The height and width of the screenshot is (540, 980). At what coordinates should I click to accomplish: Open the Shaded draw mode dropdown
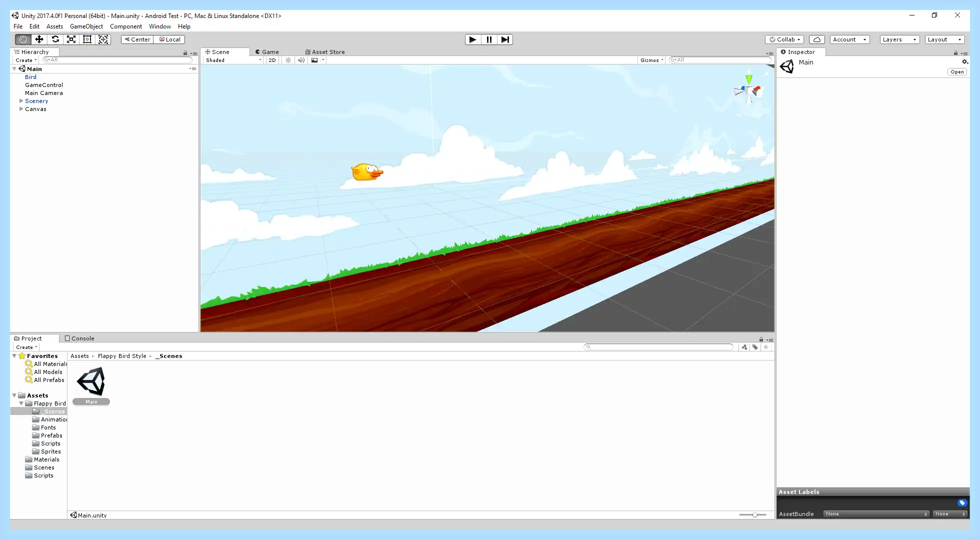point(233,60)
